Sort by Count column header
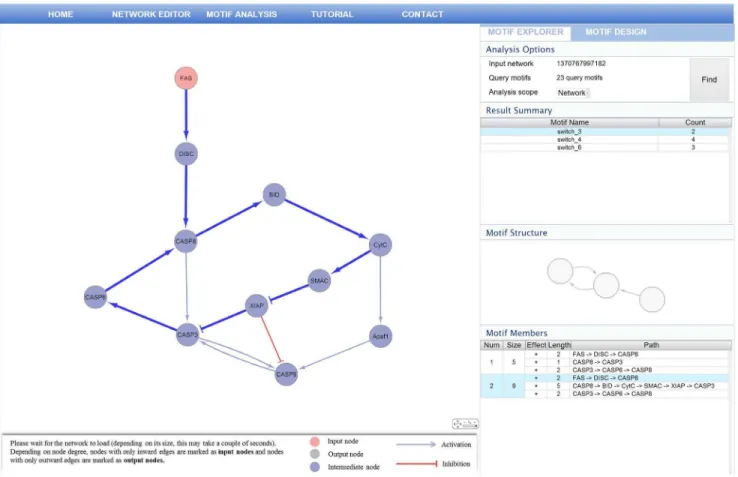738x477 pixels. 695,122
